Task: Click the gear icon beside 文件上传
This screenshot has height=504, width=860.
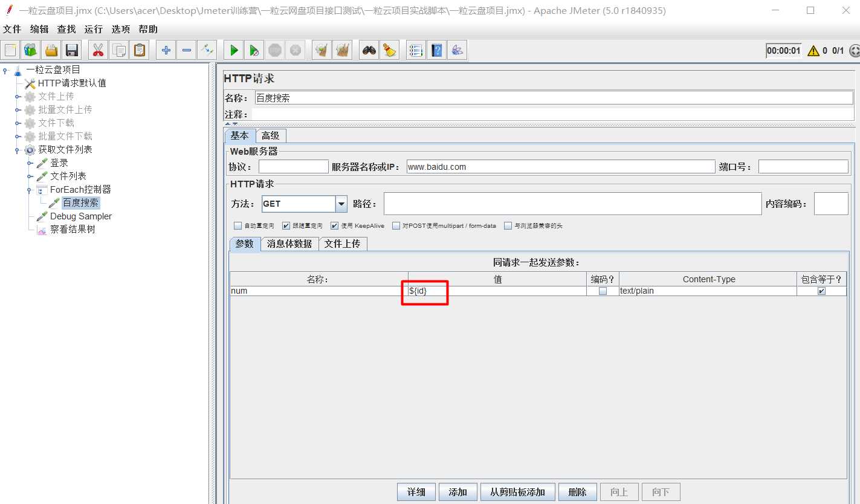Action: (x=30, y=96)
